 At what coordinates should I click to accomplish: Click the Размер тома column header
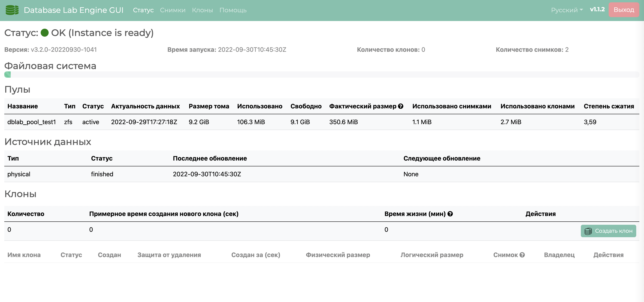coord(209,106)
